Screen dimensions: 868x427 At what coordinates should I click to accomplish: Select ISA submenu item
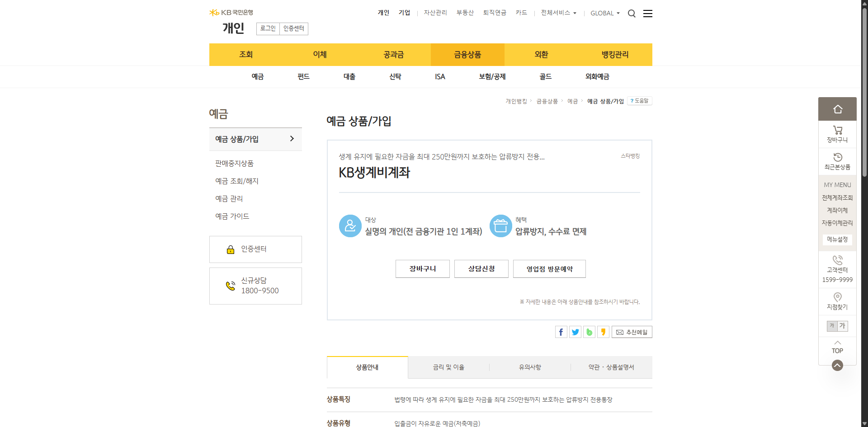[440, 77]
